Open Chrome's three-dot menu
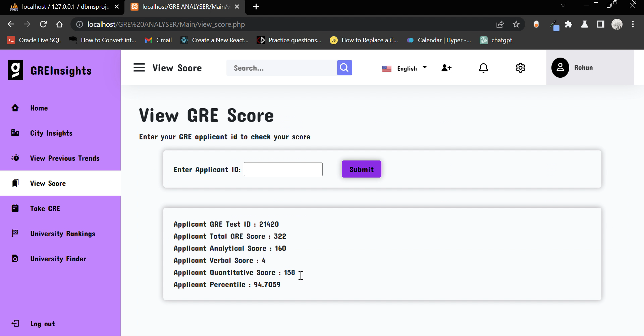The image size is (644, 336). point(633,24)
